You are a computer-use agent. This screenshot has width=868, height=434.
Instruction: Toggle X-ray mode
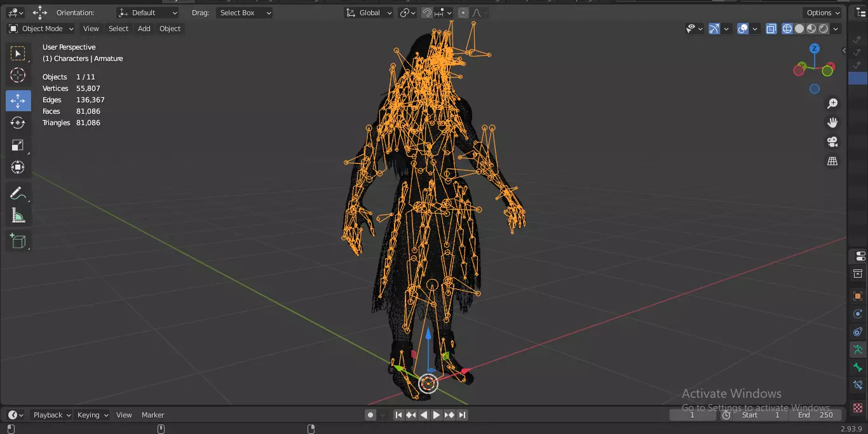[x=771, y=29]
